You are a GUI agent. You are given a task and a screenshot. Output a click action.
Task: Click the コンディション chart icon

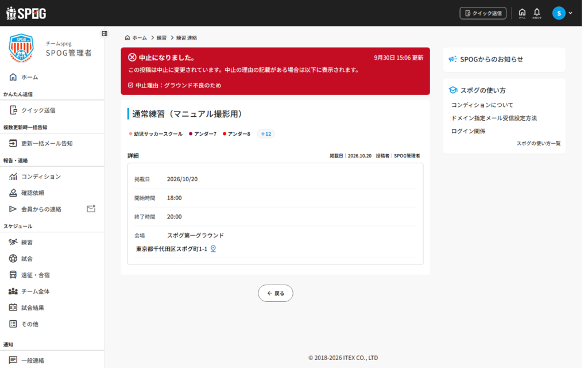(x=13, y=176)
